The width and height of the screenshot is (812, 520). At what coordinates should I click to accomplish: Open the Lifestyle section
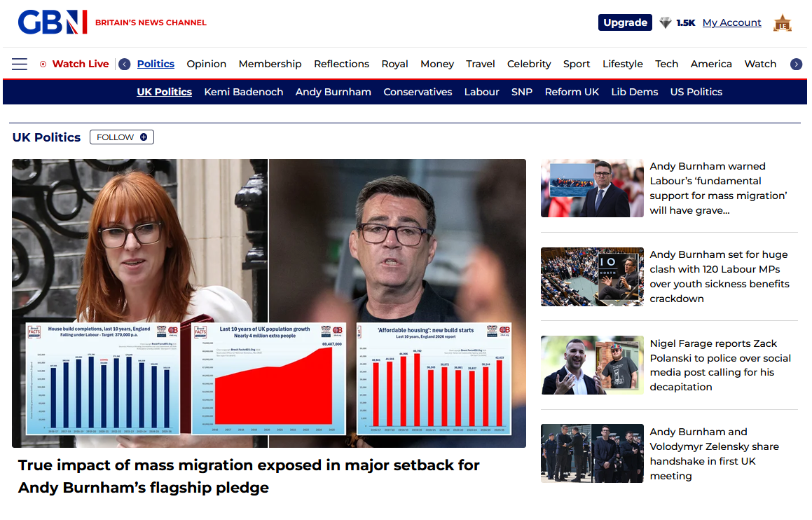coord(622,64)
